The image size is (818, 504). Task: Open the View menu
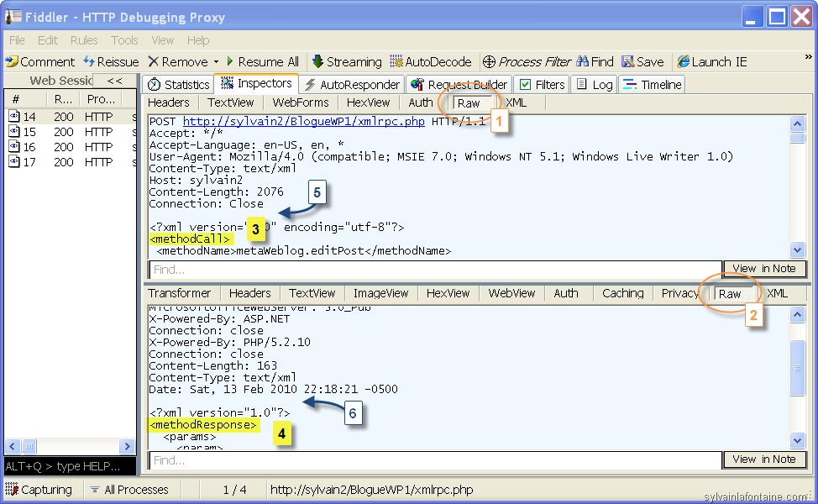click(162, 40)
